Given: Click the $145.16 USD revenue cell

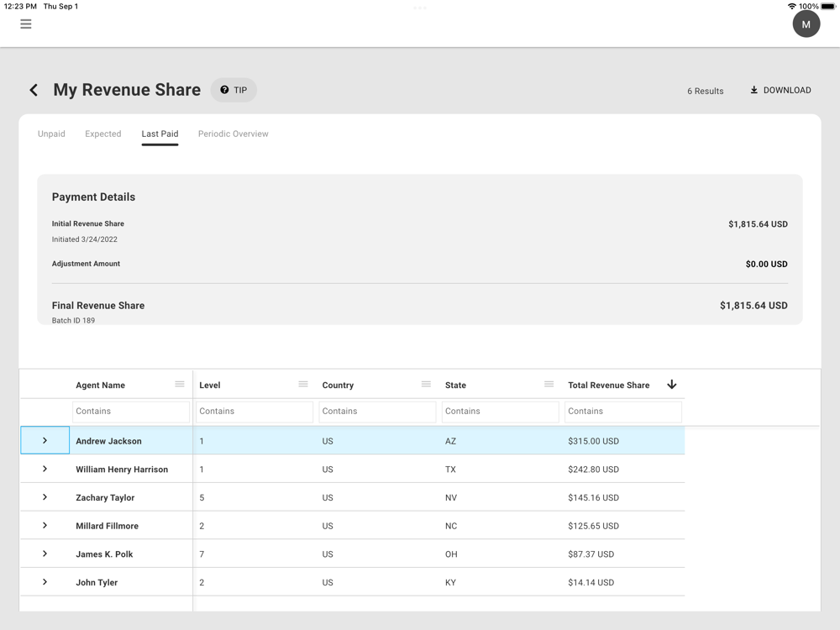Looking at the screenshot, I should pos(594,497).
